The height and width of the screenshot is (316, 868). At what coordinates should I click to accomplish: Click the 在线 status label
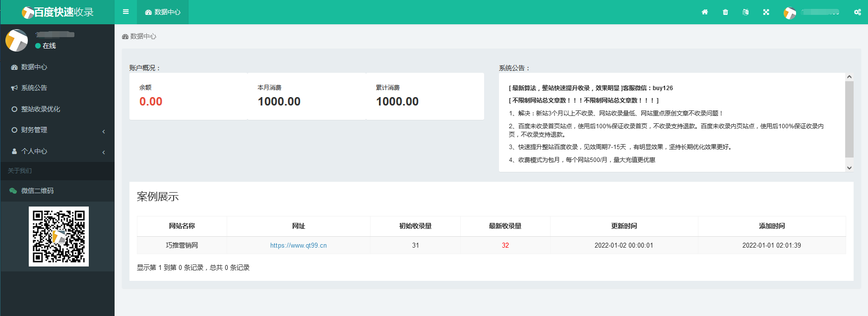[x=49, y=46]
